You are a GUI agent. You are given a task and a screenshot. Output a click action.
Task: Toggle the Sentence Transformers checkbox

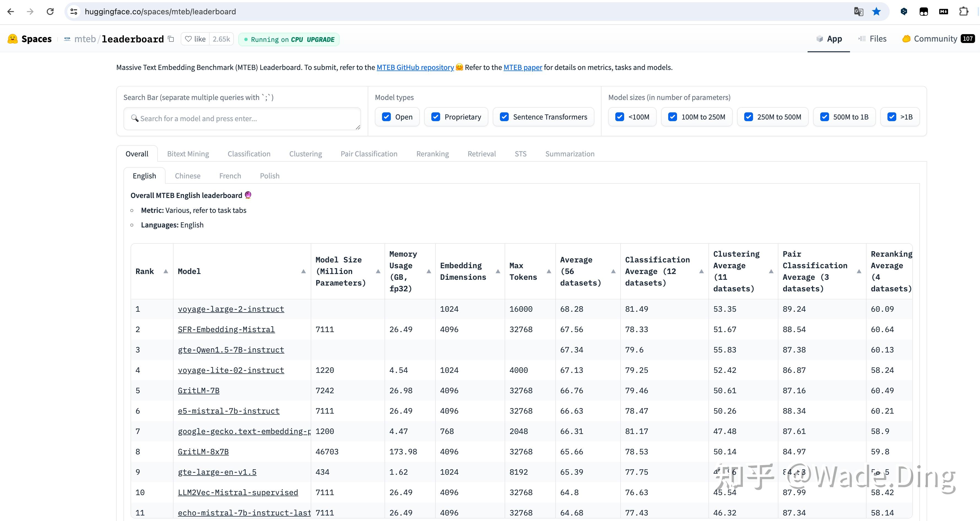tap(504, 117)
